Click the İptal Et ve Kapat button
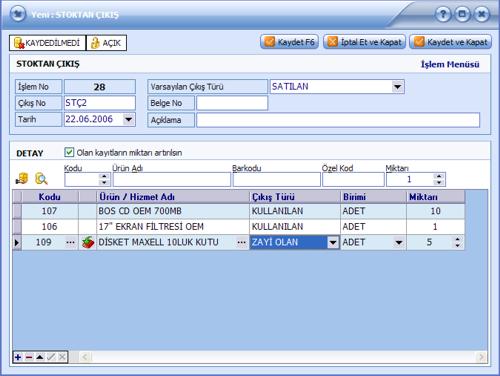Screen dimensions: 500x376 [364, 42]
